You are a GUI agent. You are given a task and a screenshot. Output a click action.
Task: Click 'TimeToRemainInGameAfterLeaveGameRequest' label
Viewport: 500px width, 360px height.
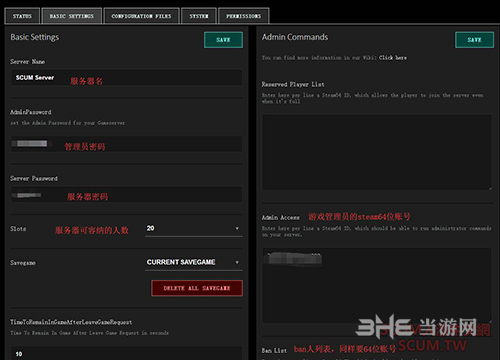71,322
